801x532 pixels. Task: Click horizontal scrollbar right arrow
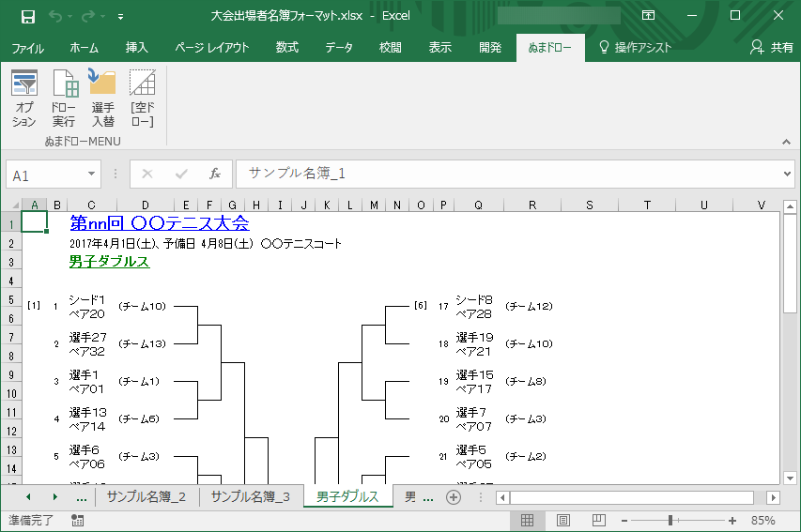coord(774,497)
